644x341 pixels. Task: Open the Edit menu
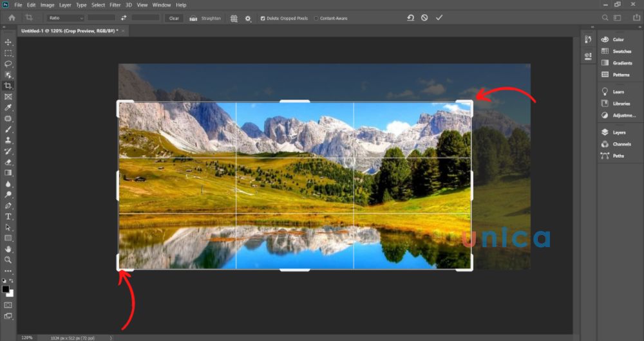pos(31,5)
